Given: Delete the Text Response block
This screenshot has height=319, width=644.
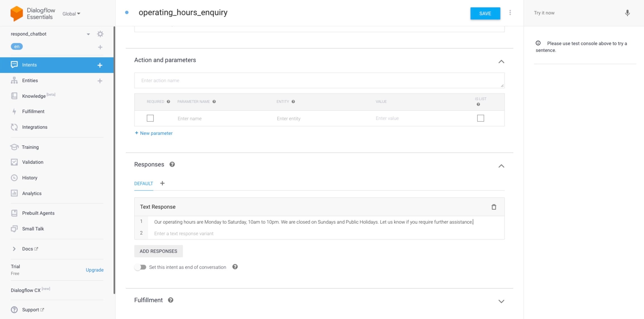Looking at the screenshot, I should [494, 207].
